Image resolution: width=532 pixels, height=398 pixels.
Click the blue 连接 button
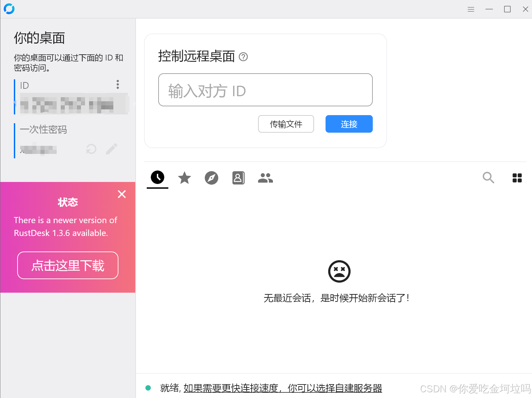(x=349, y=124)
